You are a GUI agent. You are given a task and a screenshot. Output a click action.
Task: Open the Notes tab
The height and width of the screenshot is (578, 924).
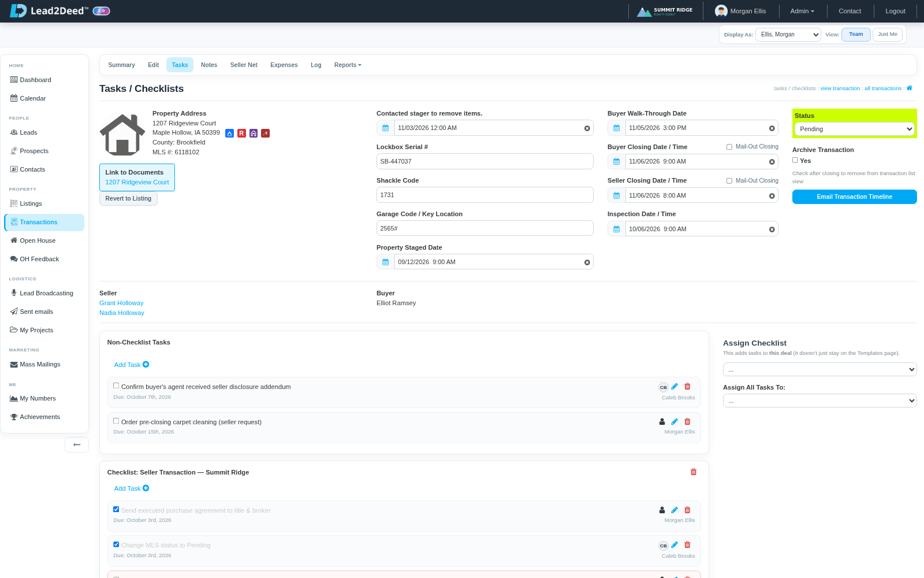209,65
